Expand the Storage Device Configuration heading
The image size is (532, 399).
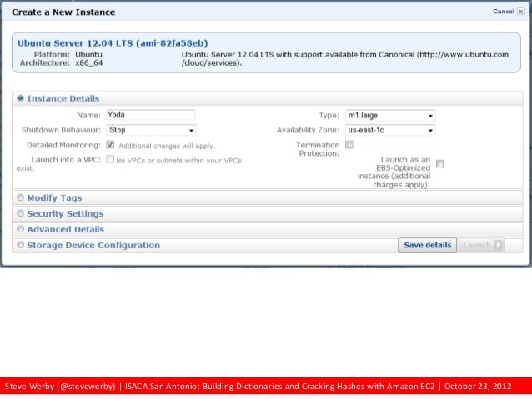coord(93,245)
